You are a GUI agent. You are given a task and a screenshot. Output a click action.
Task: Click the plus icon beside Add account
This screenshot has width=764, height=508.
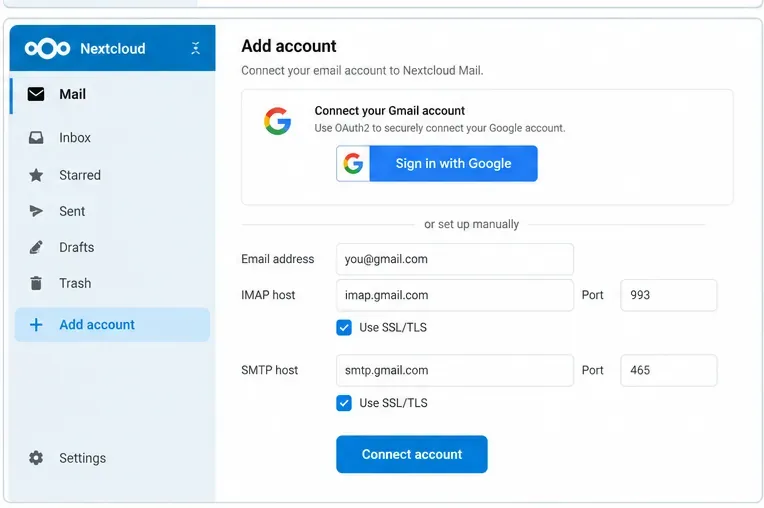(x=36, y=325)
